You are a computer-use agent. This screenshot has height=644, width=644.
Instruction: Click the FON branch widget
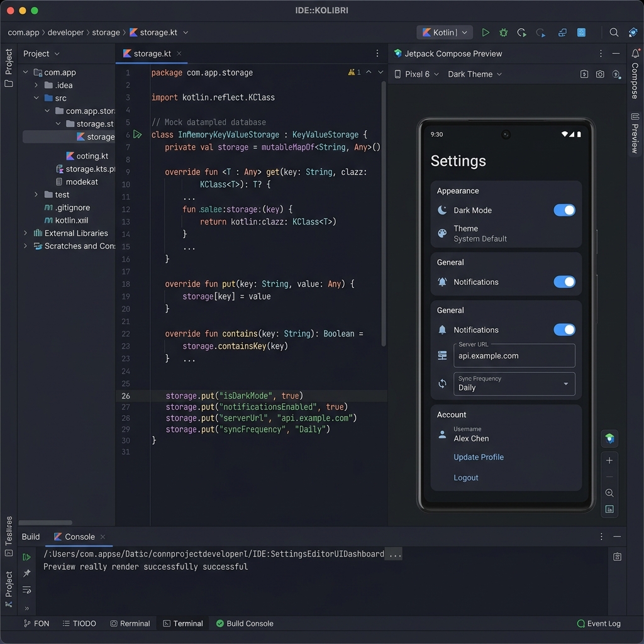[x=36, y=623]
